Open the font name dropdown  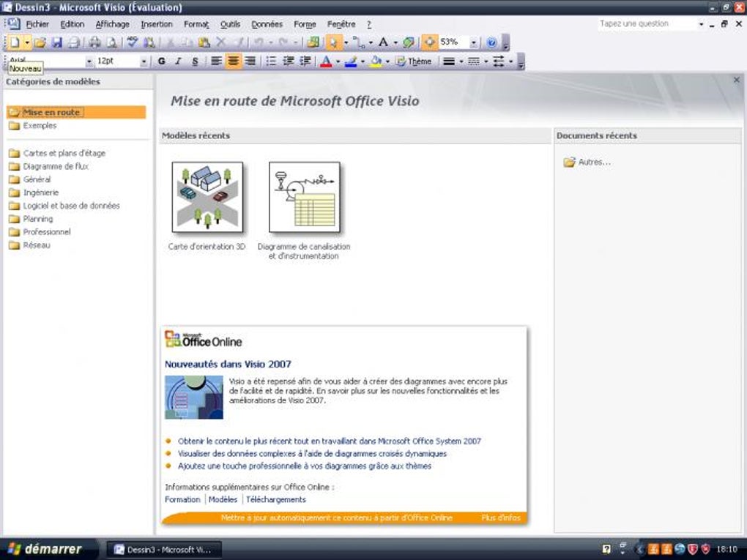[89, 61]
